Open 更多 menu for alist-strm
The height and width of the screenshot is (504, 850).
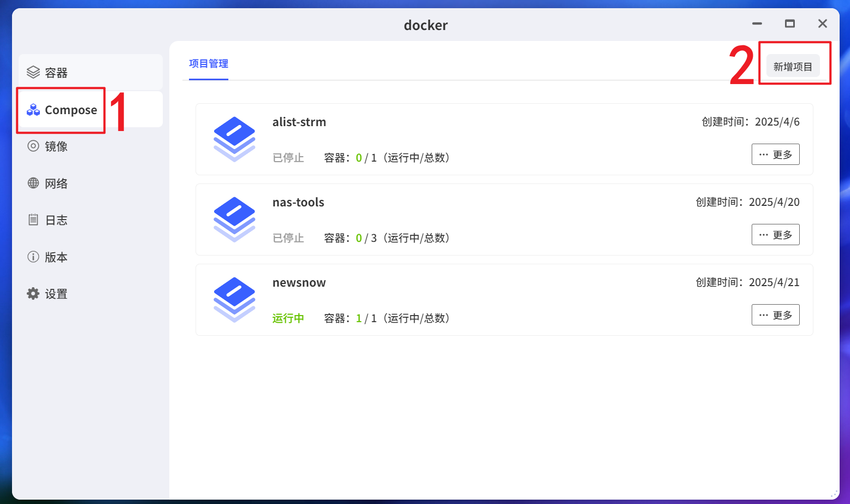tap(776, 155)
